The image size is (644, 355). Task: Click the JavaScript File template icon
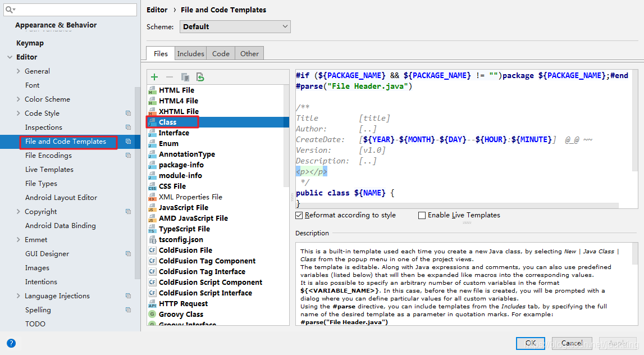152,207
